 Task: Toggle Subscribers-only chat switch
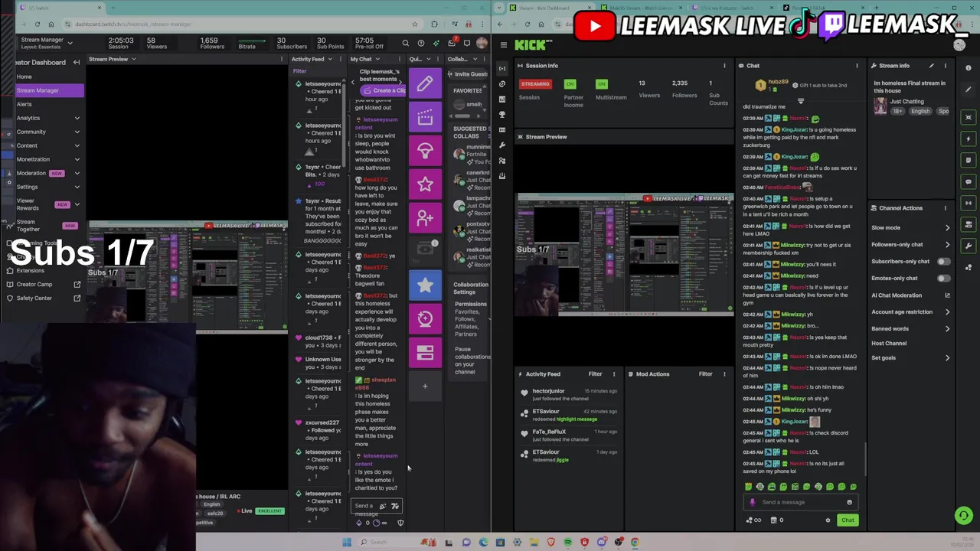pyautogui.click(x=943, y=262)
